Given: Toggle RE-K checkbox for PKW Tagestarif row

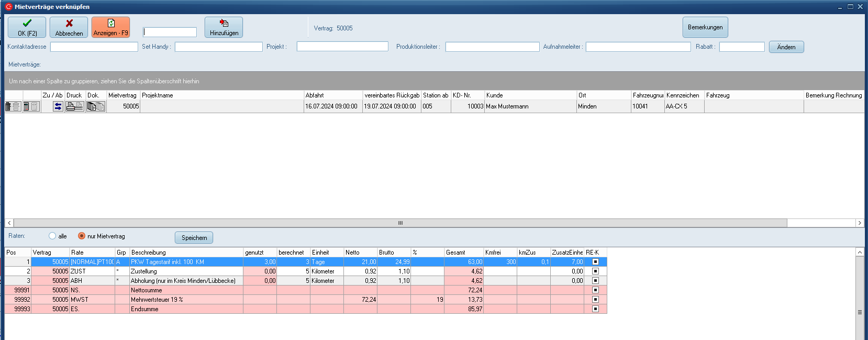Looking at the screenshot, I should (x=595, y=262).
